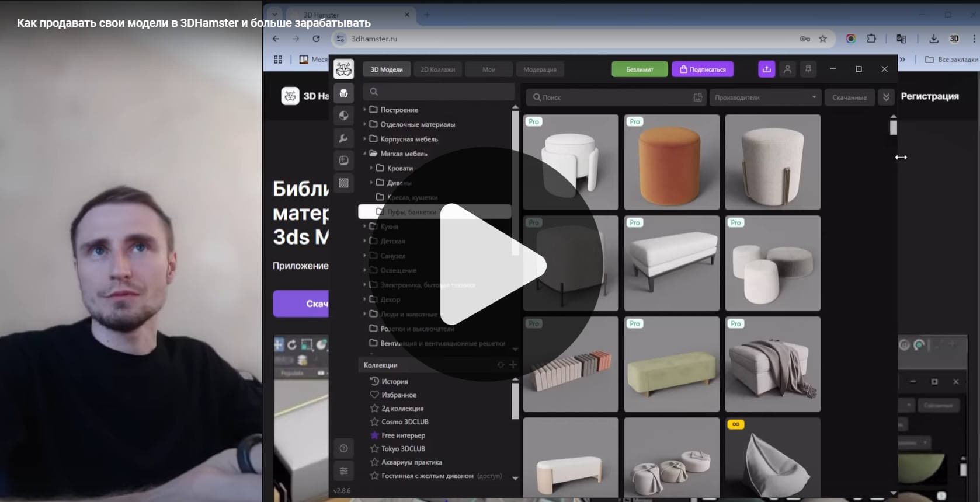Click the category tree vertical scrollbar
The height and width of the screenshot is (502, 980).
pyautogui.click(x=515, y=183)
